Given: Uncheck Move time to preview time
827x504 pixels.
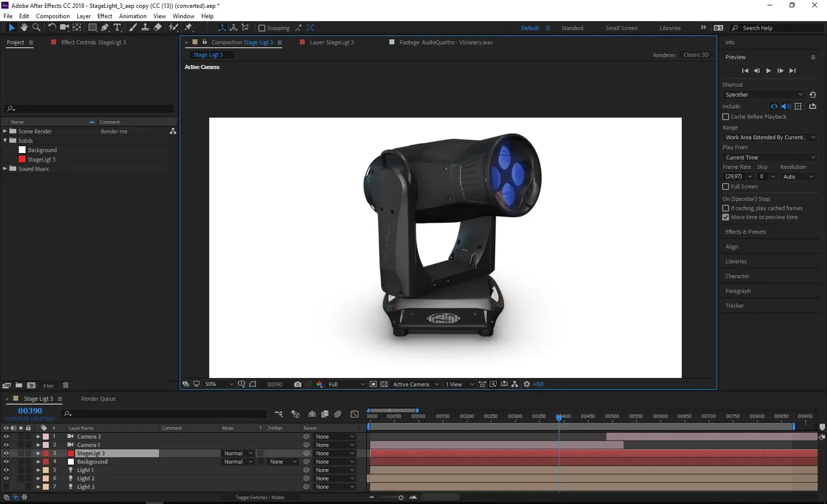Looking at the screenshot, I should point(726,217).
